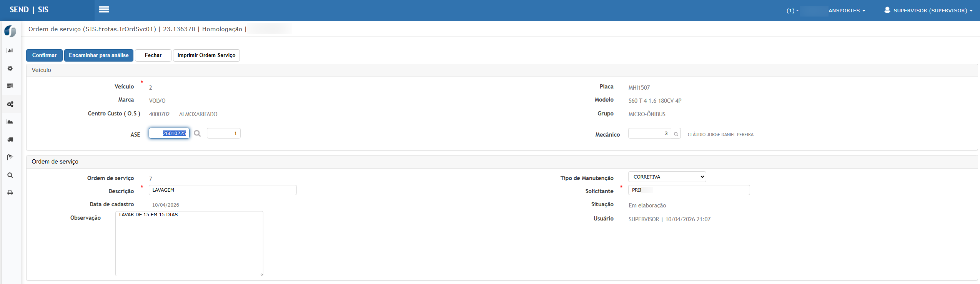
Task: Open the area chart sidebar icon
Action: 10,122
